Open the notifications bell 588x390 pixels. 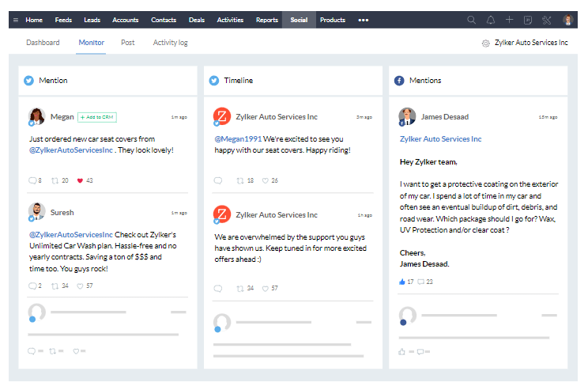point(491,20)
